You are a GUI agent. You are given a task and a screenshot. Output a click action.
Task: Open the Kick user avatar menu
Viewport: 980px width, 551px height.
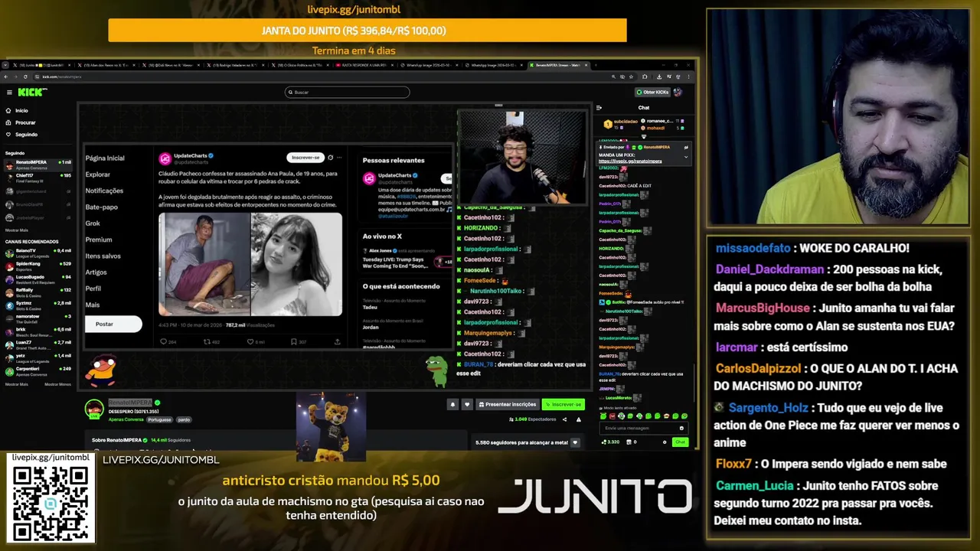678,92
